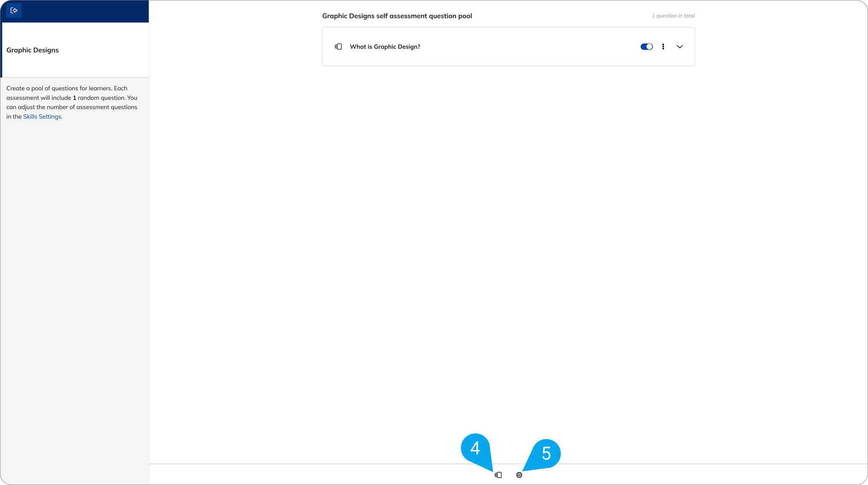The image size is (868, 485).
Task: Click the AI question generator icon in bottom toolbar
Action: (x=519, y=474)
